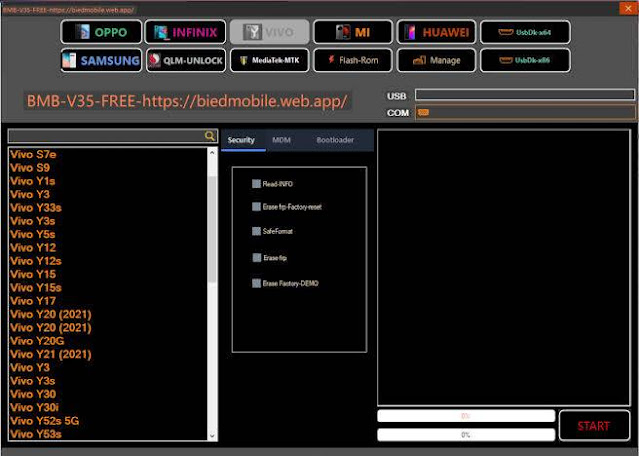Close the BMB-V35 window
Image resolution: width=639 pixels, height=456 pixels.
tap(628, 8)
